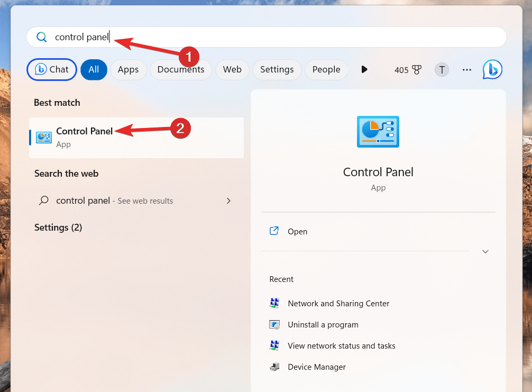Viewport: 532px width, 392px height.
Task: Click View network status and tasks
Action: point(342,345)
